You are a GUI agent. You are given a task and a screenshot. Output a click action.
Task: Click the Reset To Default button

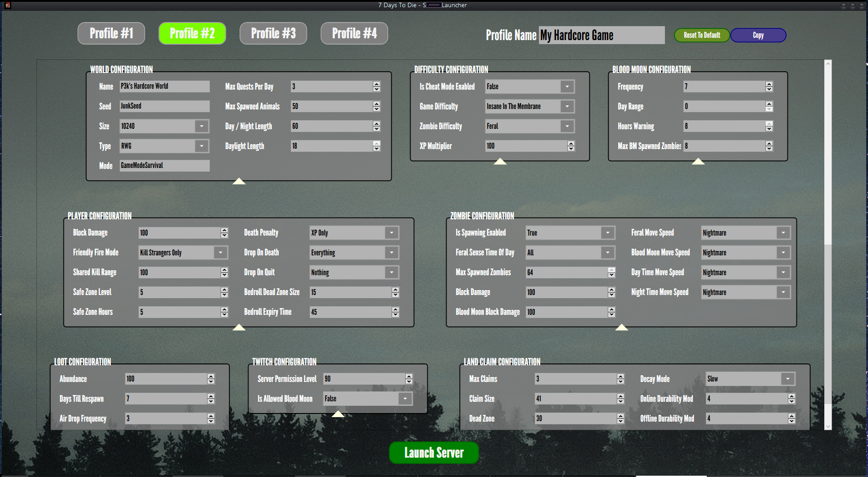[702, 35]
